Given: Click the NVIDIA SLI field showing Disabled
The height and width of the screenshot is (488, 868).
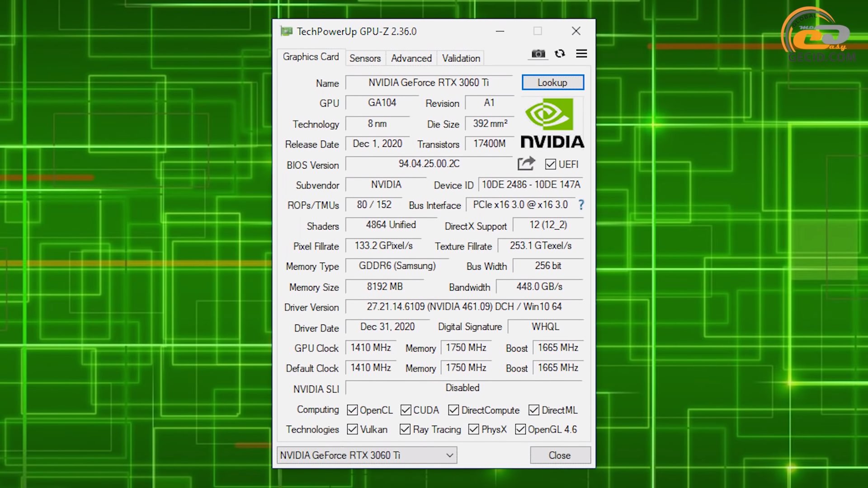Looking at the screenshot, I should pyautogui.click(x=464, y=388).
